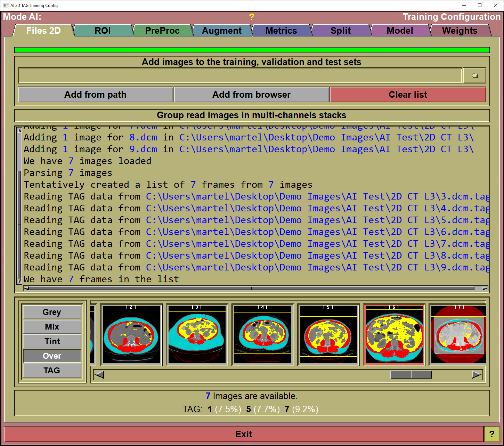The height and width of the screenshot is (446, 504).
Task: Click thumbnail strip right scroll arrow
Action: pos(477,375)
